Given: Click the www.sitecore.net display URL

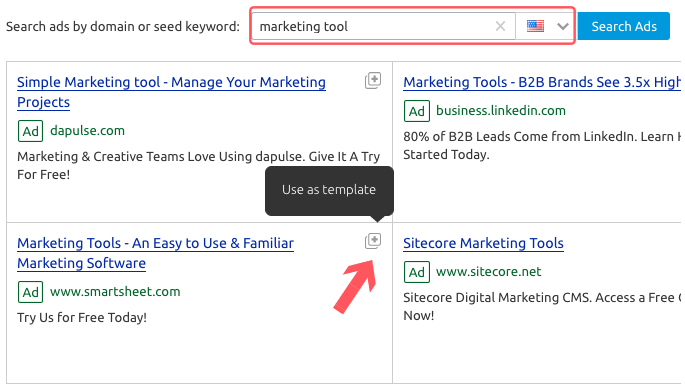Looking at the screenshot, I should pyautogui.click(x=488, y=271).
